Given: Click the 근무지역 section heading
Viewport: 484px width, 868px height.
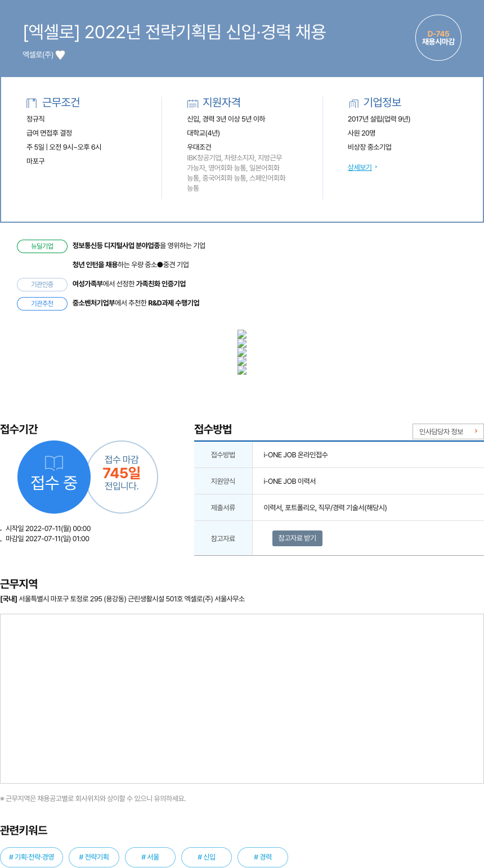Looking at the screenshot, I should pyautogui.click(x=19, y=584).
